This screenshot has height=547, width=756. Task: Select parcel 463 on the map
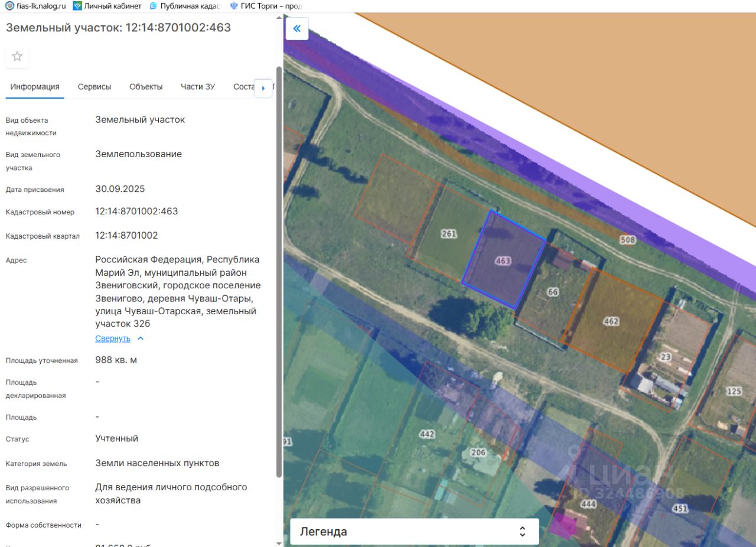click(503, 261)
